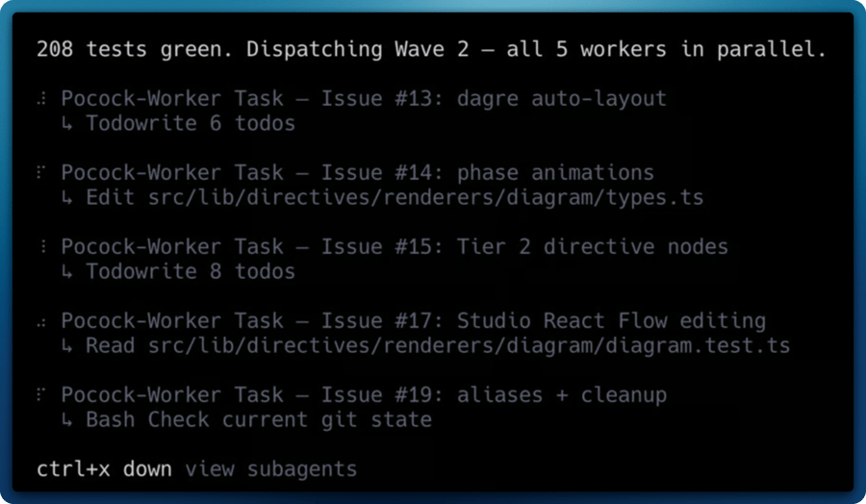The height and width of the screenshot is (504, 866).
Task: Click the spinner icon beside Issue #13 task
Action: 42,99
